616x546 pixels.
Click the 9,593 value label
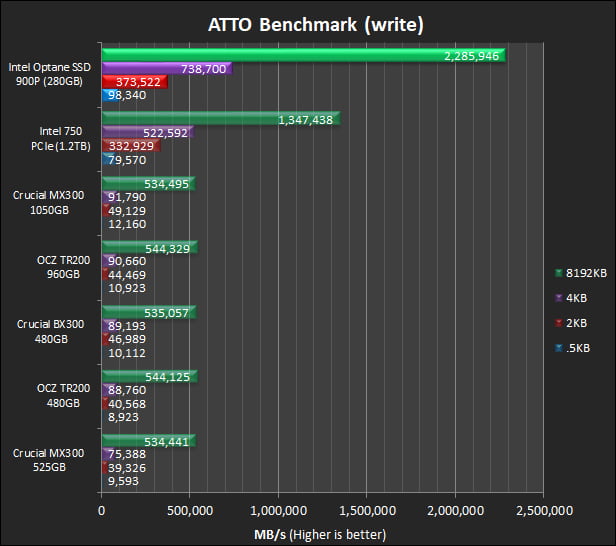pyautogui.click(x=123, y=481)
